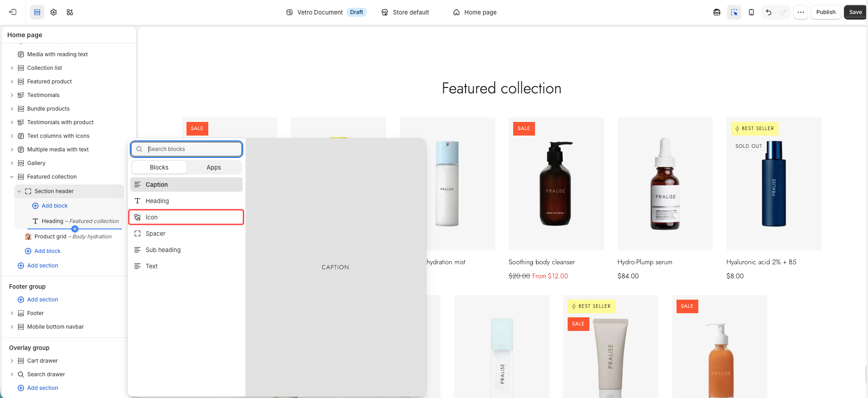Choose the Icon block

click(x=186, y=217)
